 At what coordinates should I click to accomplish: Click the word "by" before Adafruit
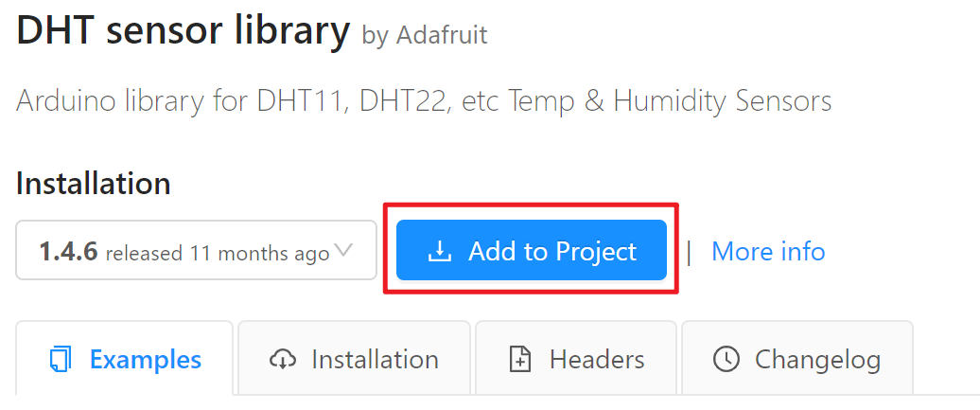pyautogui.click(x=375, y=36)
